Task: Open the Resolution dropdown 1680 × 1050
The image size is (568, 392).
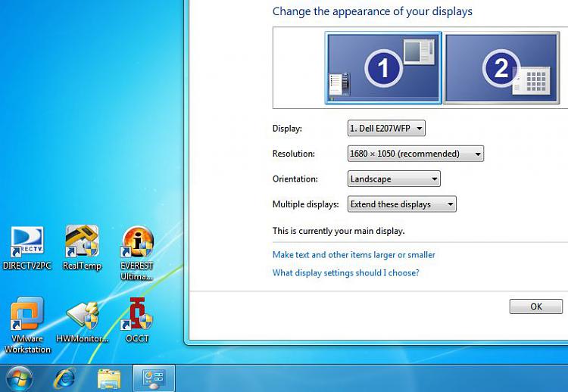Action: coord(416,154)
